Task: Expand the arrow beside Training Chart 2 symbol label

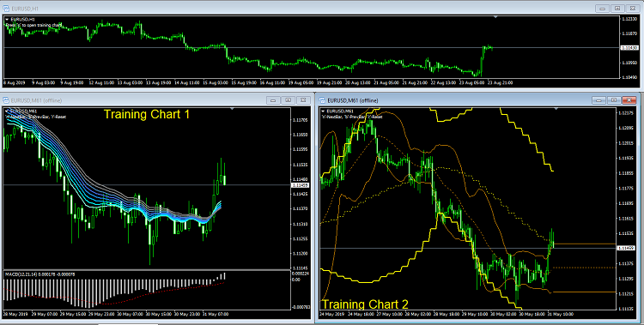Action: point(324,111)
